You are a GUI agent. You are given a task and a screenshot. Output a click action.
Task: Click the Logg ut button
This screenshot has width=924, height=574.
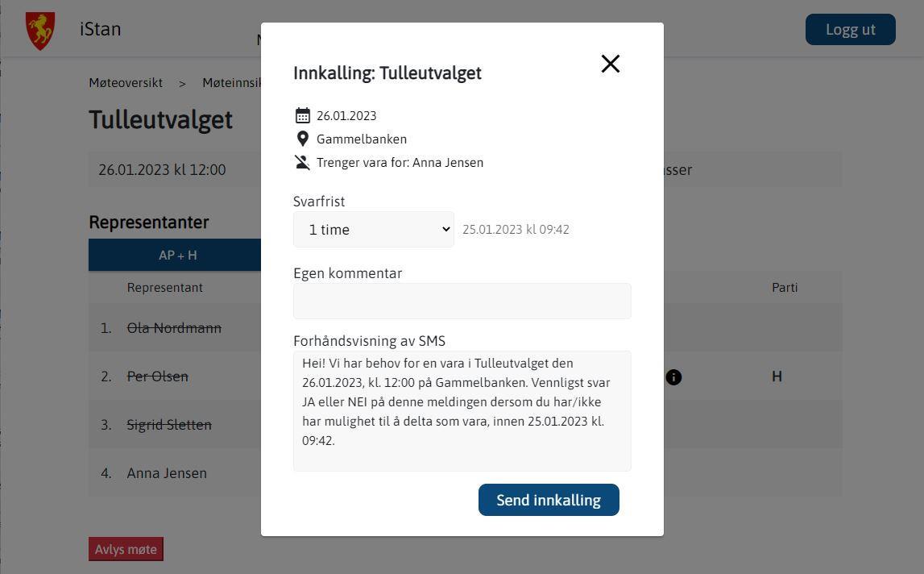(x=851, y=30)
